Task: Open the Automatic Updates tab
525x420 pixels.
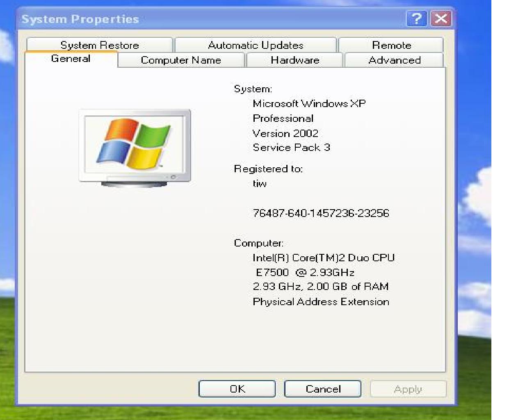Action: (x=256, y=45)
